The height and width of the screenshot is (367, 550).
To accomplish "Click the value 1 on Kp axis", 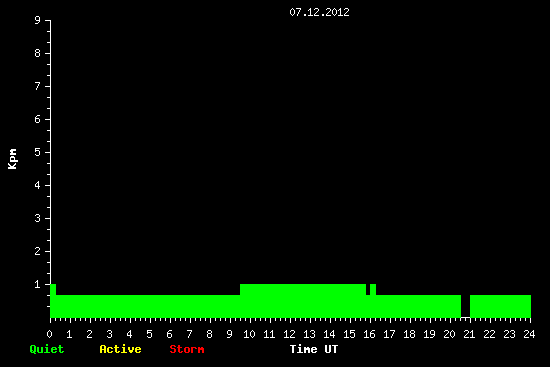I will click(x=38, y=284).
